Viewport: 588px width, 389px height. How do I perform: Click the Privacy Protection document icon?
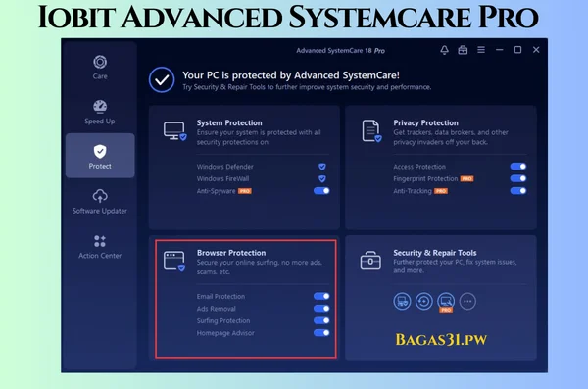pos(371,131)
